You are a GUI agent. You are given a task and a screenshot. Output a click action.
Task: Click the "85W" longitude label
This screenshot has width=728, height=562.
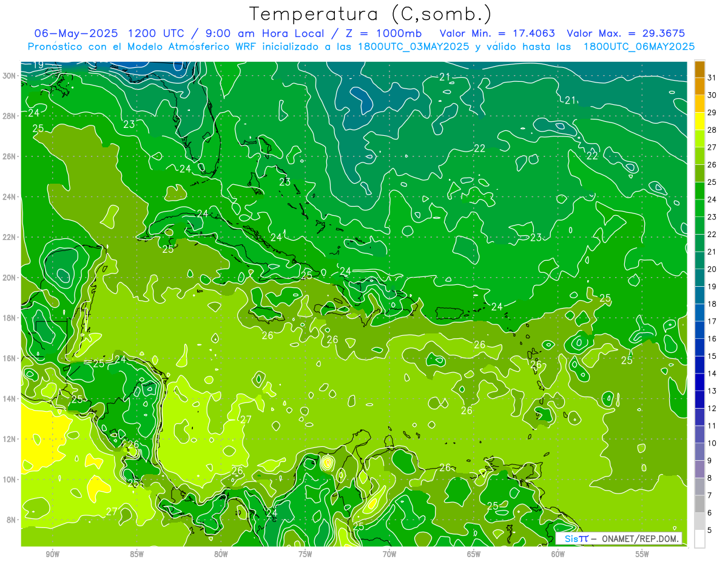pyautogui.click(x=136, y=554)
